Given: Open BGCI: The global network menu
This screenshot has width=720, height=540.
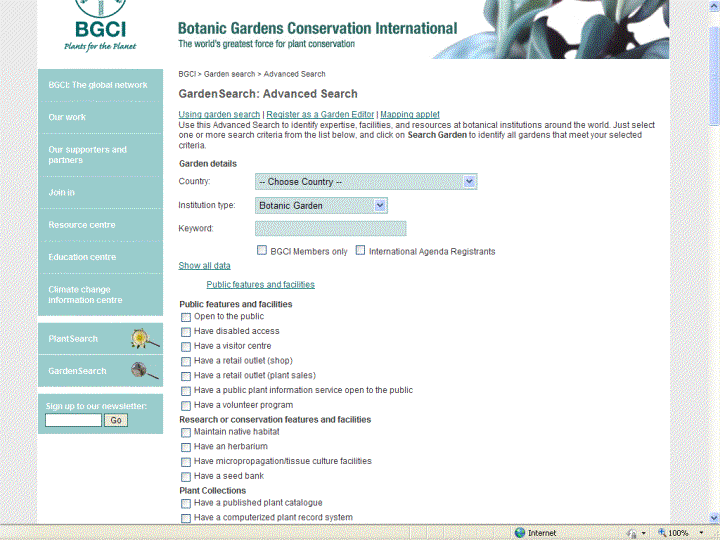Looking at the screenshot, I should coord(98,85).
